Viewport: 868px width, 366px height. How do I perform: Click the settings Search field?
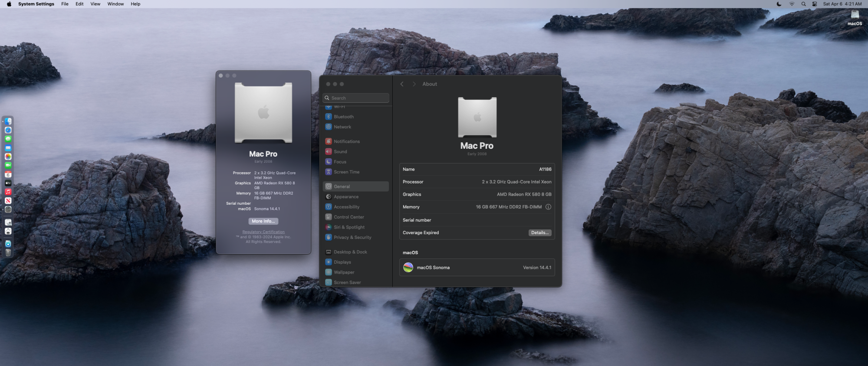click(356, 98)
